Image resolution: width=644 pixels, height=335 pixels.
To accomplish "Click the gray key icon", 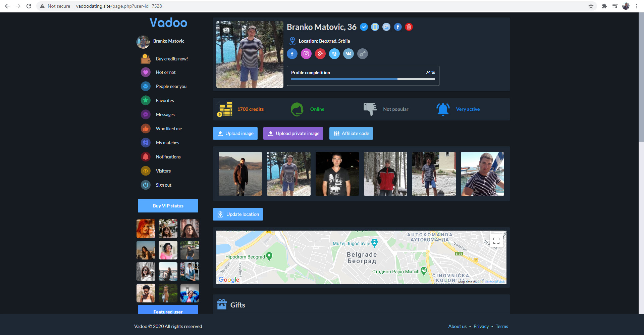I will coord(363,54).
